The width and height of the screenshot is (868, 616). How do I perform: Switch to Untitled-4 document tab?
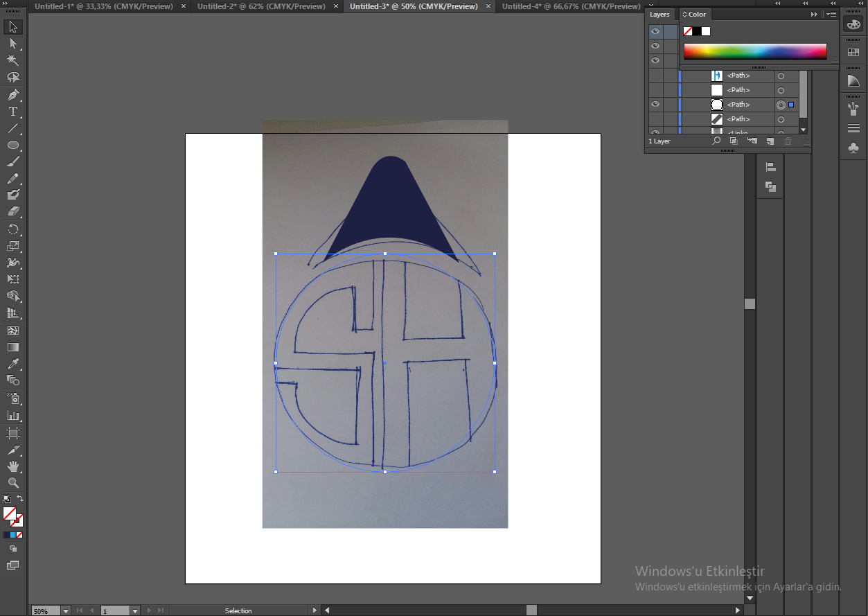(x=572, y=6)
